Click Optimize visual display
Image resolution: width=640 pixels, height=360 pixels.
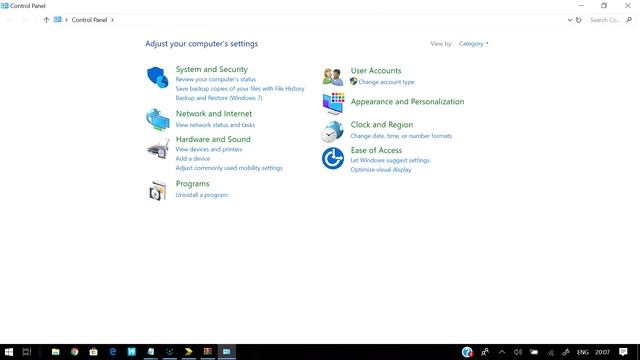381,170
